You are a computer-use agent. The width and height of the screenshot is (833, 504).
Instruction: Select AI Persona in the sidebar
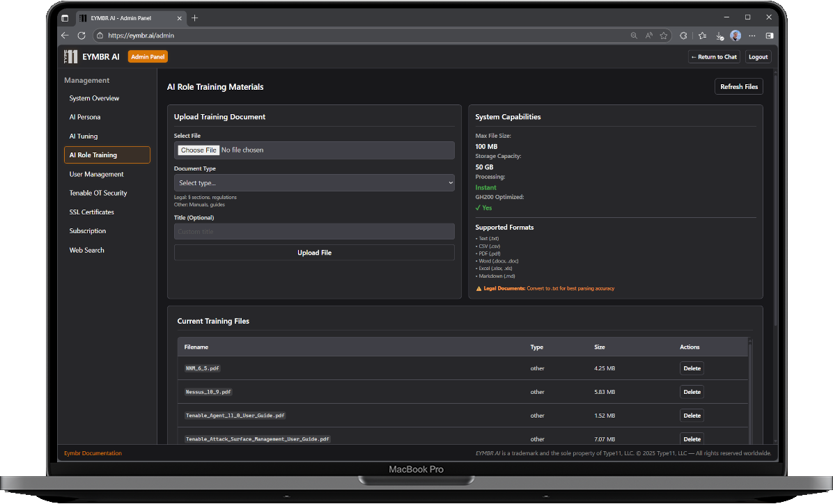[84, 117]
